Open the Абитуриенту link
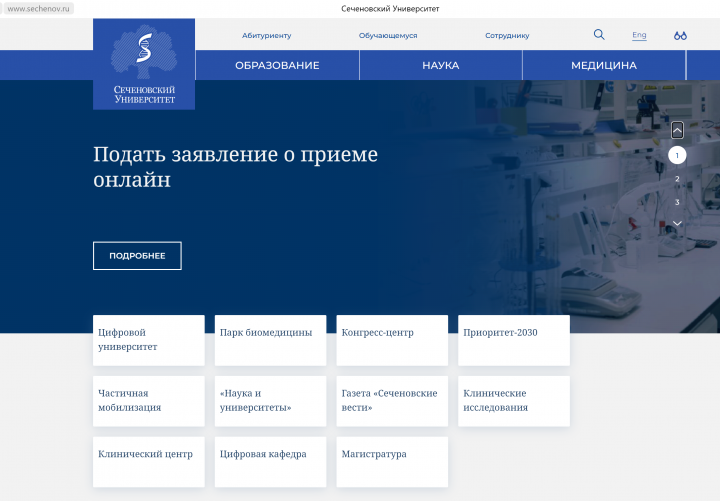The width and height of the screenshot is (720, 501). tap(266, 35)
